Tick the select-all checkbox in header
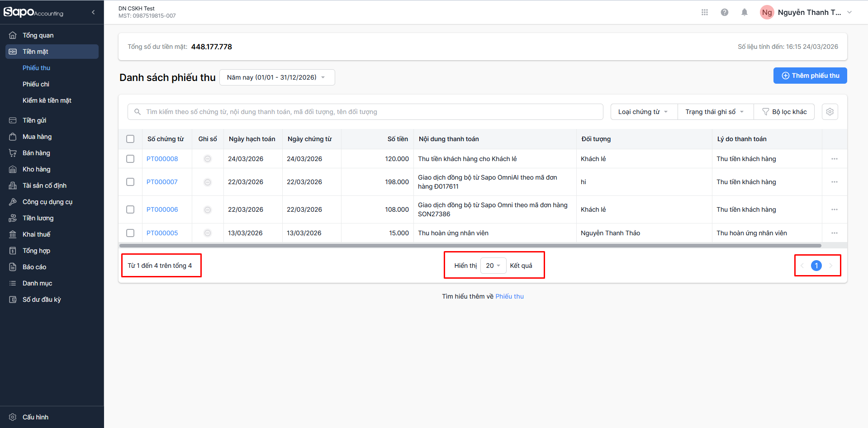The height and width of the screenshot is (428, 868). click(x=130, y=139)
